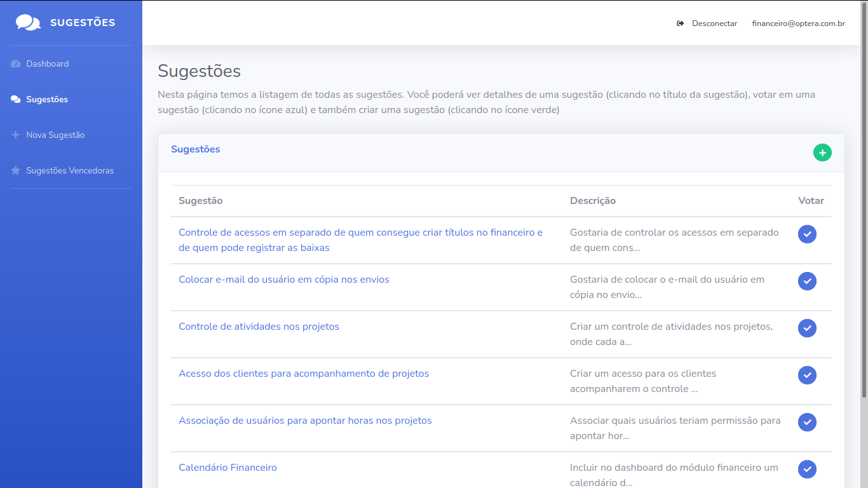Vote on 'Acesso dos clientes' suggestion
The height and width of the screenshot is (488, 868).
[x=807, y=375]
